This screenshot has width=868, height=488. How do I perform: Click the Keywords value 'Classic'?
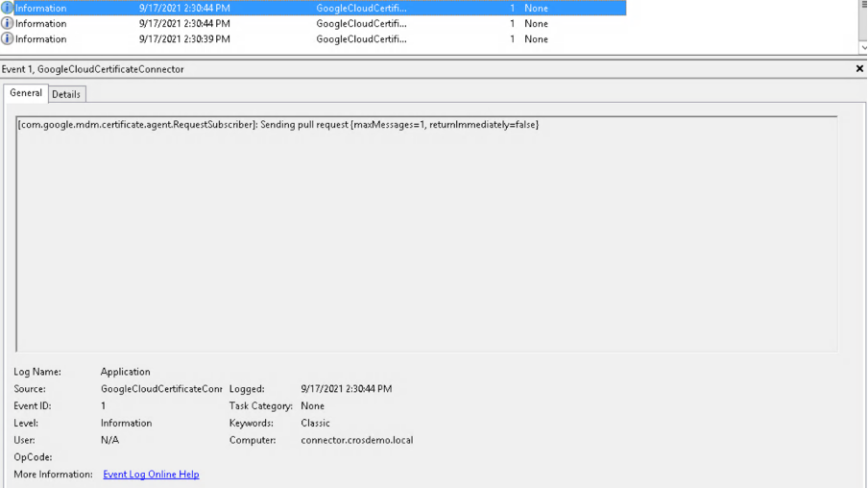[315, 423]
